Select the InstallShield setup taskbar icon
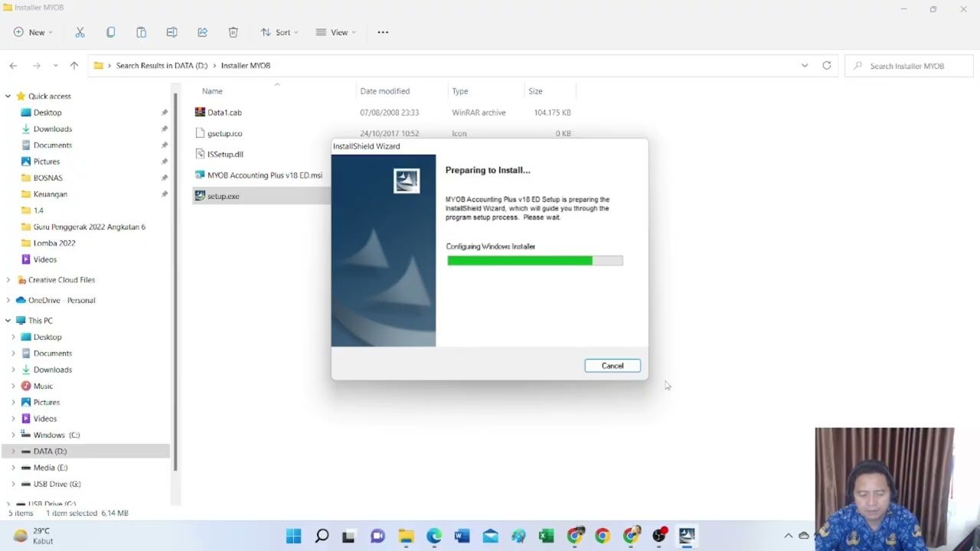Viewport: 980px width, 551px height. tap(687, 536)
